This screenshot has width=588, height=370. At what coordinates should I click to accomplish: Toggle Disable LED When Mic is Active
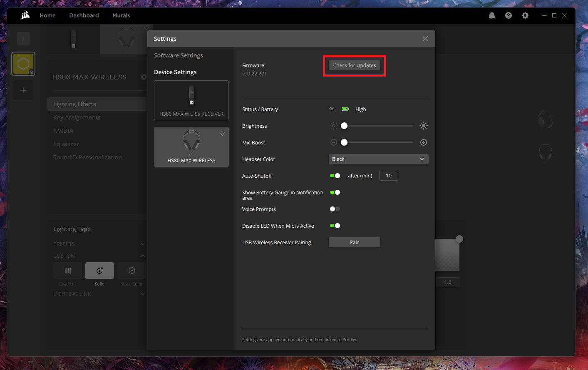coord(335,226)
